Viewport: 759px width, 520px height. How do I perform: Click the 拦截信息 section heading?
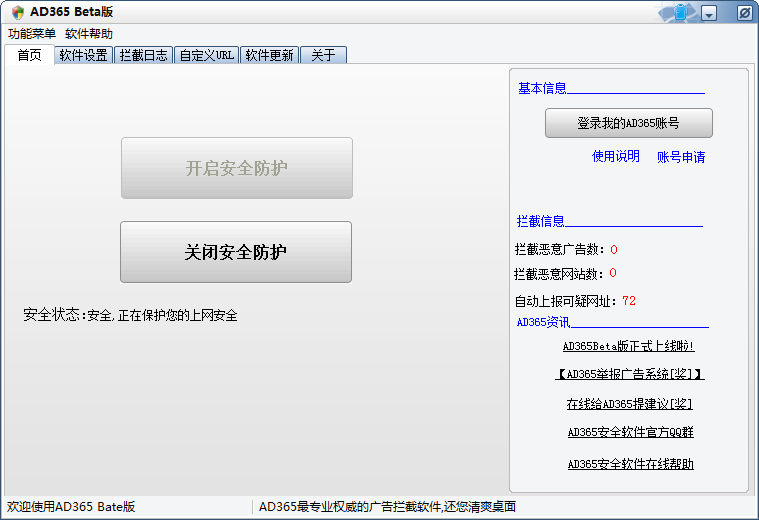click(541, 221)
